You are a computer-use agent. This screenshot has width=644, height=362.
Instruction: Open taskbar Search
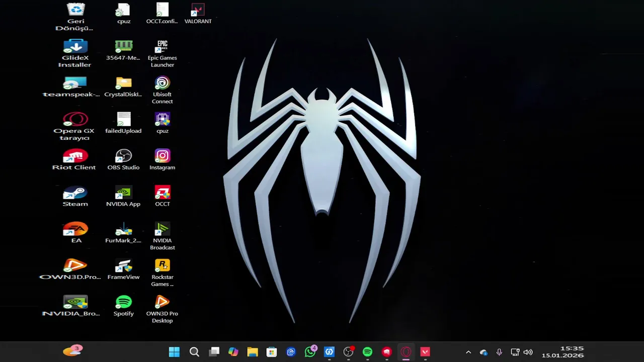click(x=194, y=352)
